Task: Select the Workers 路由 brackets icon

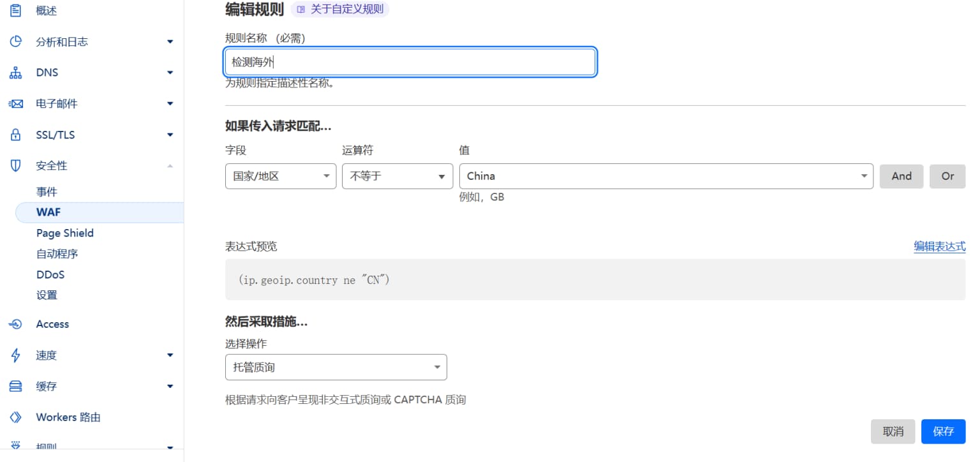Action: (x=15, y=417)
